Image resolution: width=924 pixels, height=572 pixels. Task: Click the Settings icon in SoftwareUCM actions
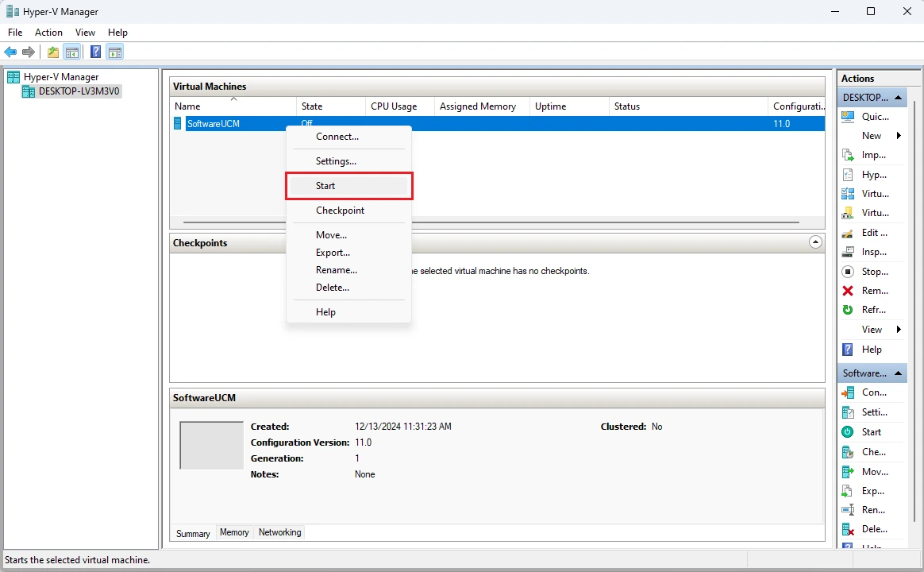pos(847,412)
